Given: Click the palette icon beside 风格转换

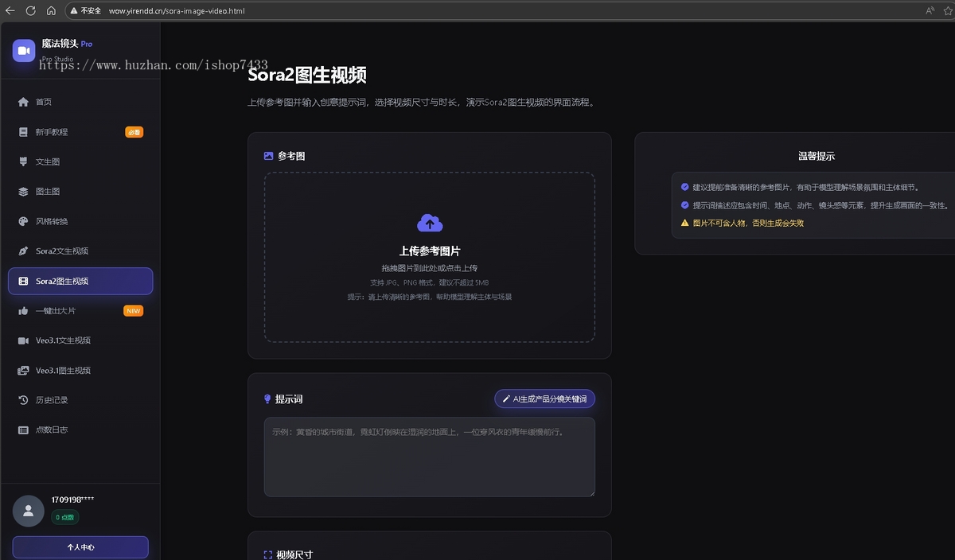Looking at the screenshot, I should [x=23, y=221].
